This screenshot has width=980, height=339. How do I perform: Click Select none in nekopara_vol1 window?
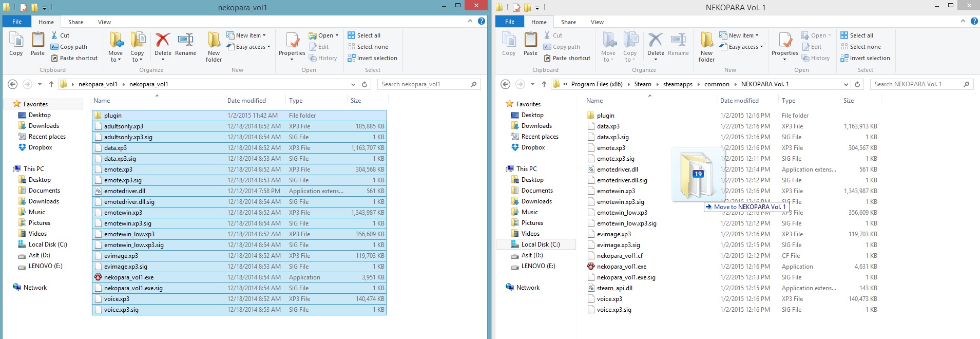click(x=368, y=47)
